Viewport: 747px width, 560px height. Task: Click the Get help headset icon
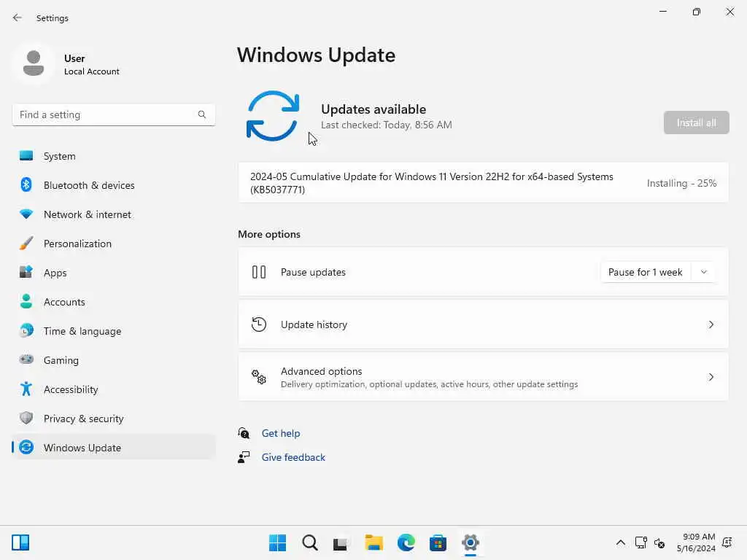(244, 433)
